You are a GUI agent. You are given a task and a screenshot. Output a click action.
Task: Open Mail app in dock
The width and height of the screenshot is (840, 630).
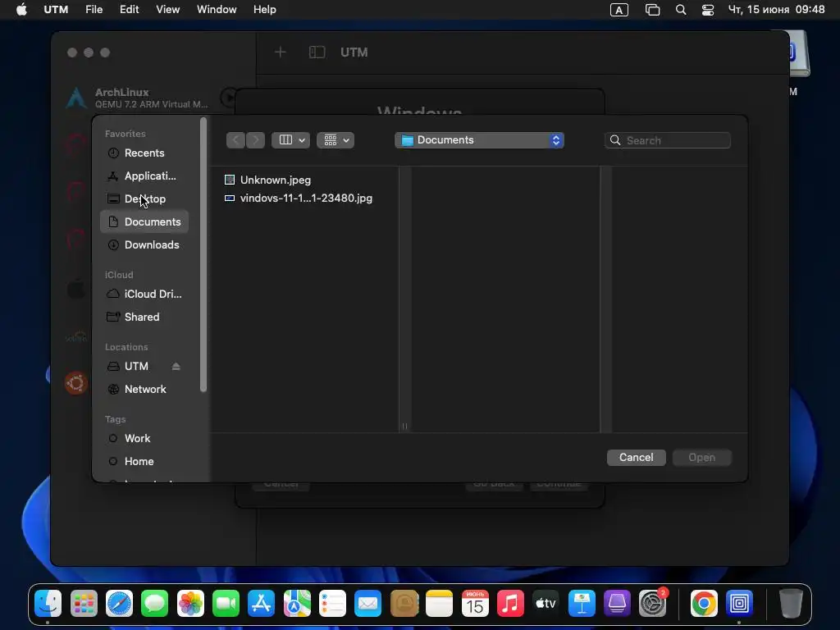[368, 604]
